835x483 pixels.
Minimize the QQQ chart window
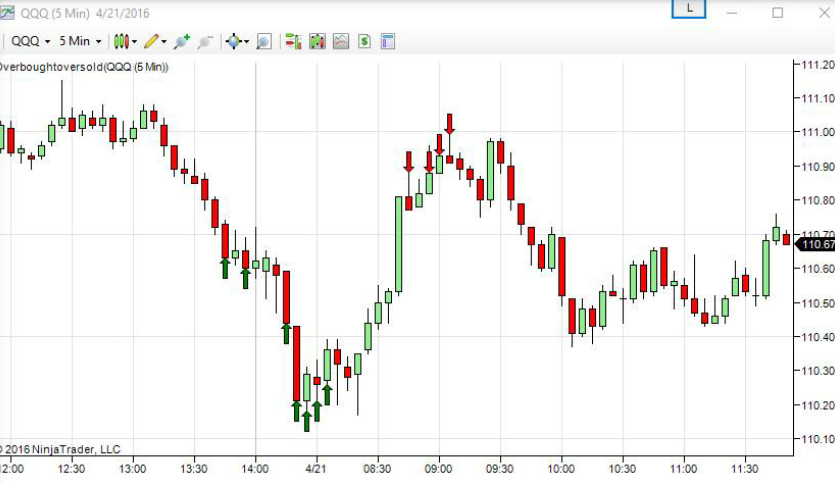(732, 13)
